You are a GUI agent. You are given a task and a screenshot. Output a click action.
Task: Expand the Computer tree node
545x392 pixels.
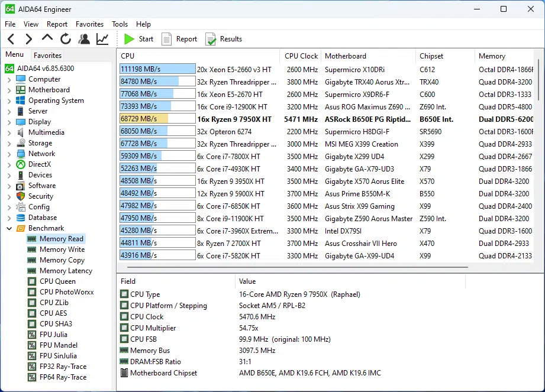coord(9,79)
